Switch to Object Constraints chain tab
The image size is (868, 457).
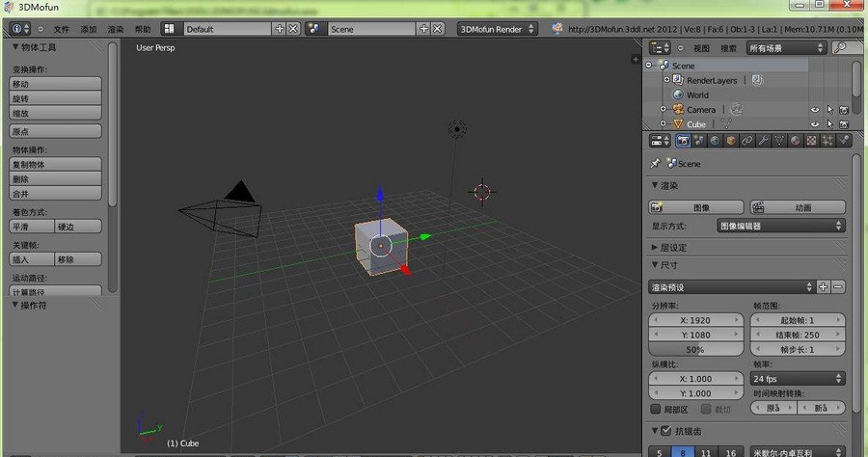747,141
